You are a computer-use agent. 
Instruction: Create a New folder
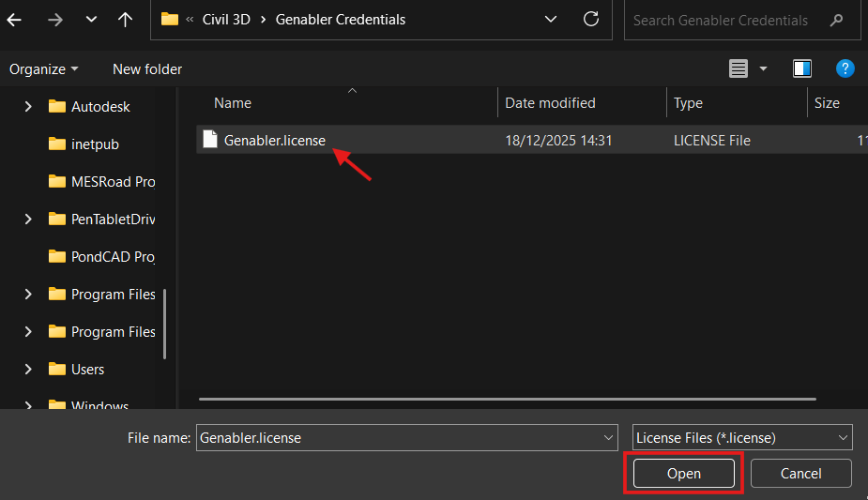tap(147, 69)
